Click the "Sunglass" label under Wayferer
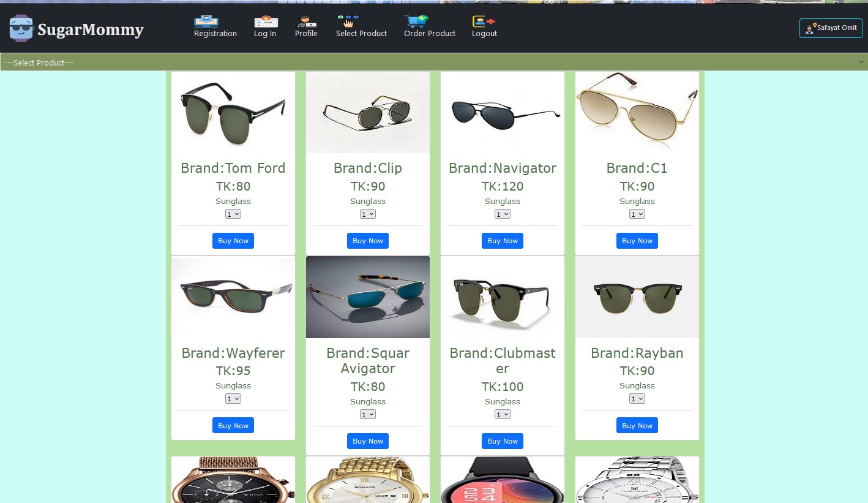 point(233,385)
